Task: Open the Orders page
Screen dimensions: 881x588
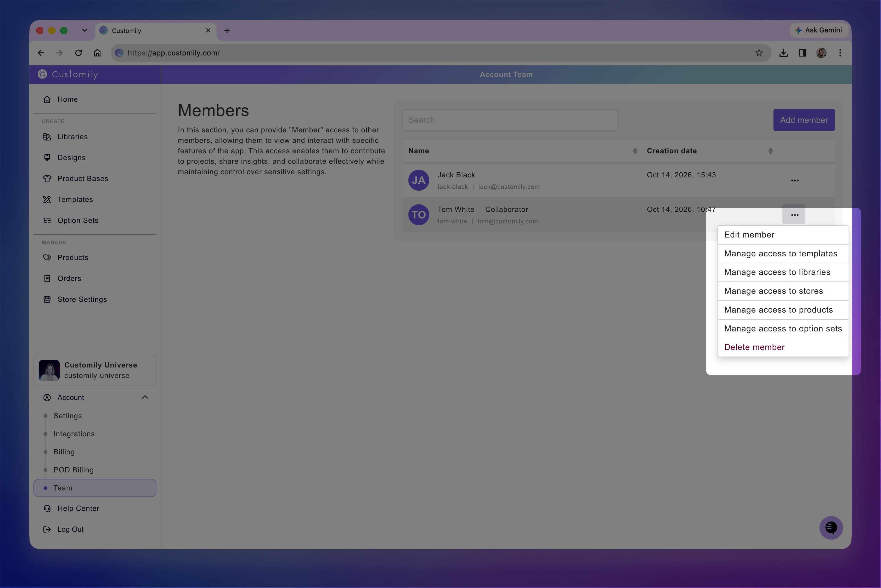Action: click(x=69, y=279)
